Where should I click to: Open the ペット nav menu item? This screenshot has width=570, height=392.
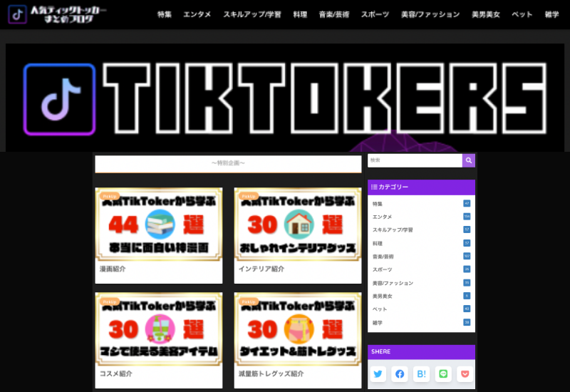[522, 14]
